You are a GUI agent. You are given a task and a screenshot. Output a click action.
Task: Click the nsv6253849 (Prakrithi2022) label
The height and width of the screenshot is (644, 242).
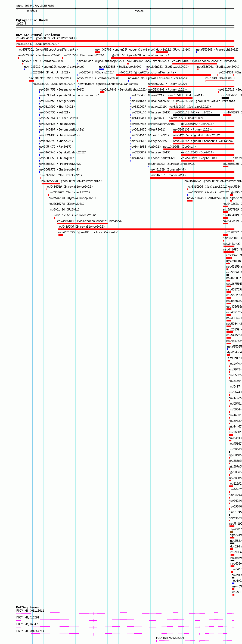coord(217,49)
